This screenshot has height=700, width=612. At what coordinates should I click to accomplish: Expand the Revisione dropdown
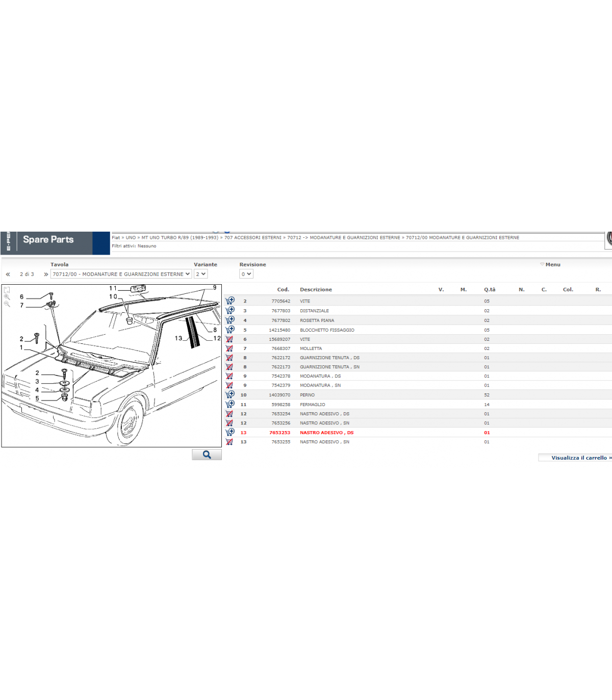[x=246, y=274]
